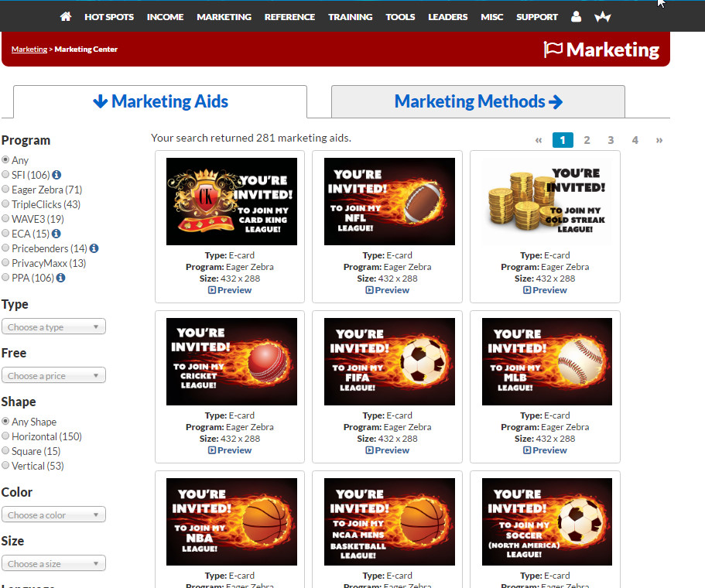Select the PrivacyMaxx program filter
Screen dimensions: 705x588
5,262
